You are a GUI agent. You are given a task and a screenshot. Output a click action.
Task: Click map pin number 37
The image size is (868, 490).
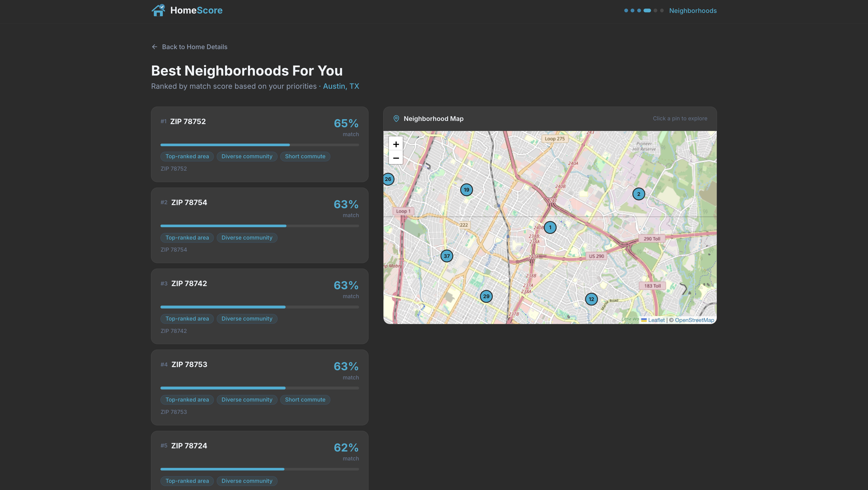(x=446, y=256)
